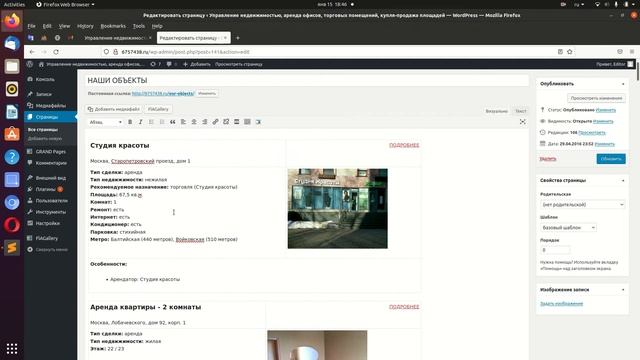Open Записи in the WordPress sidebar
Viewport: 640px width, 360px height.
[x=44, y=94]
